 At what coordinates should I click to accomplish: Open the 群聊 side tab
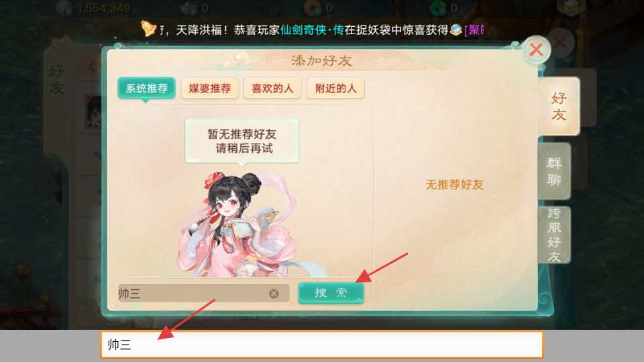[x=554, y=171]
